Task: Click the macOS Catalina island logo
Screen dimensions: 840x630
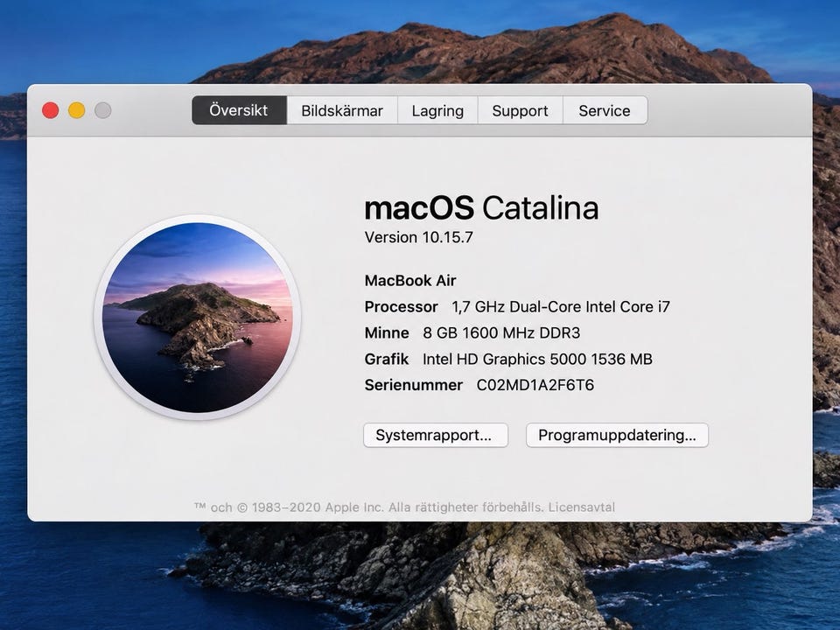Action: (197, 317)
